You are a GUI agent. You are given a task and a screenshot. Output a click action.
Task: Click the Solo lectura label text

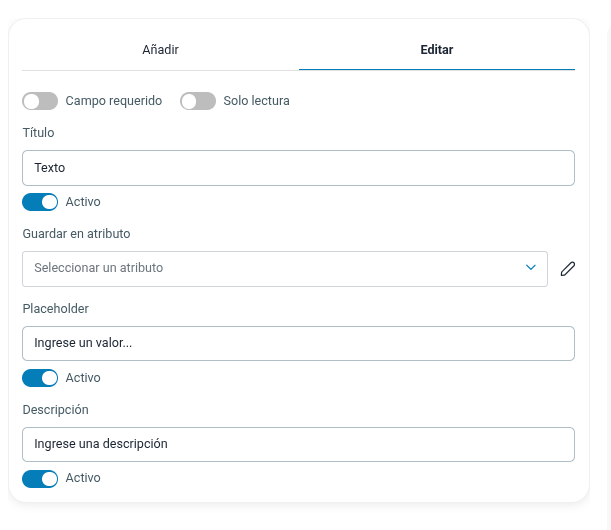click(257, 101)
